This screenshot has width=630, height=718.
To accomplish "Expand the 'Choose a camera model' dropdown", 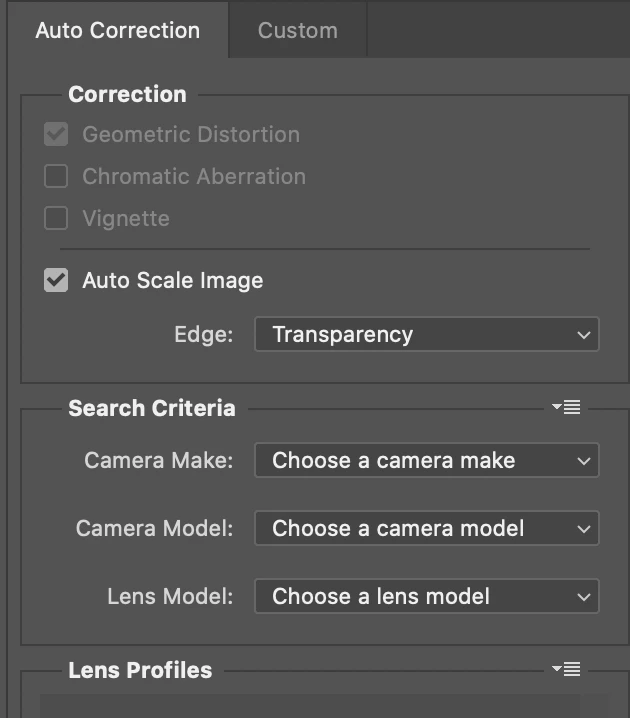I will coord(426,529).
